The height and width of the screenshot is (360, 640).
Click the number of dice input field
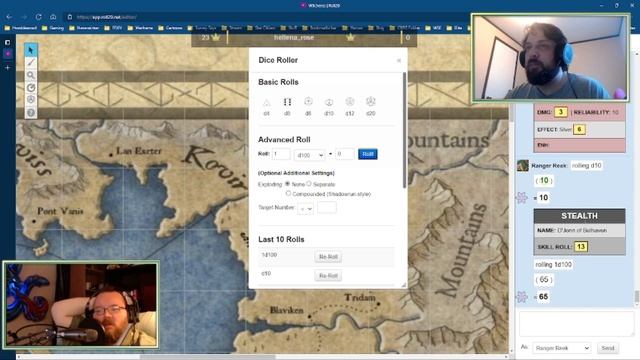click(x=281, y=154)
